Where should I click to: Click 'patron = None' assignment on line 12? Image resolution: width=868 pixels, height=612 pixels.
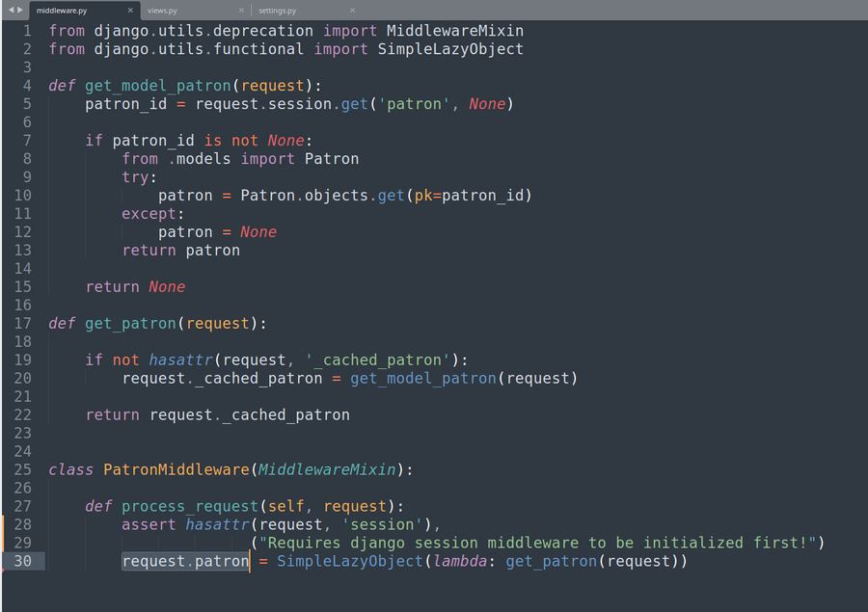pos(218,232)
